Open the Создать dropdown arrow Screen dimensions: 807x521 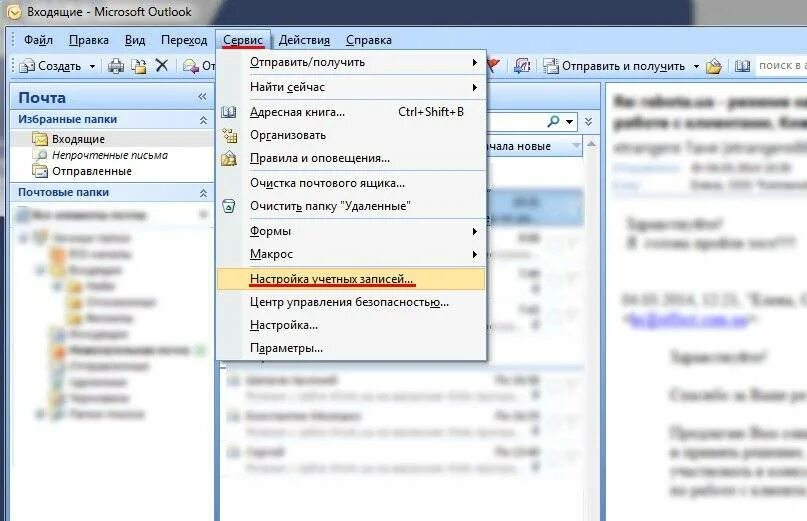coord(92,66)
